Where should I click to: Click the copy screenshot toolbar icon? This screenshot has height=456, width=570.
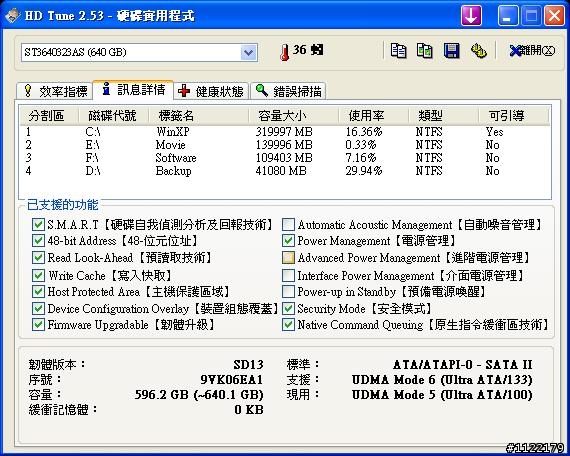pyautogui.click(x=425, y=51)
